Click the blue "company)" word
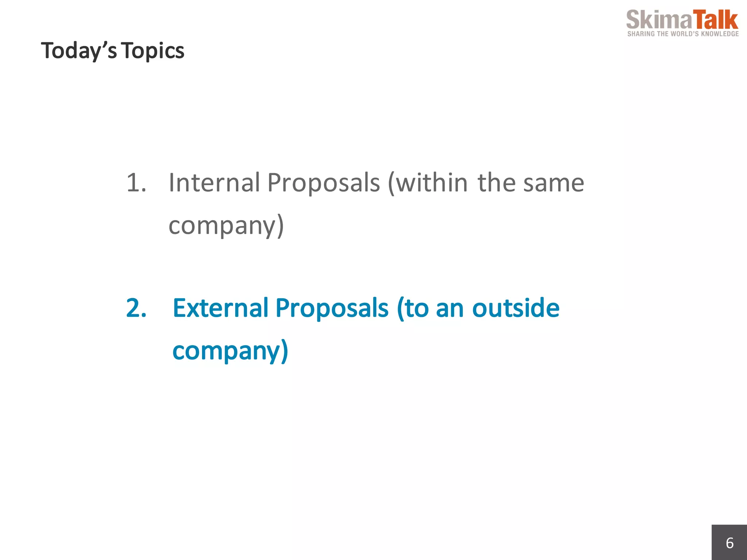Image resolution: width=747 pixels, height=560 pixels. point(231,351)
